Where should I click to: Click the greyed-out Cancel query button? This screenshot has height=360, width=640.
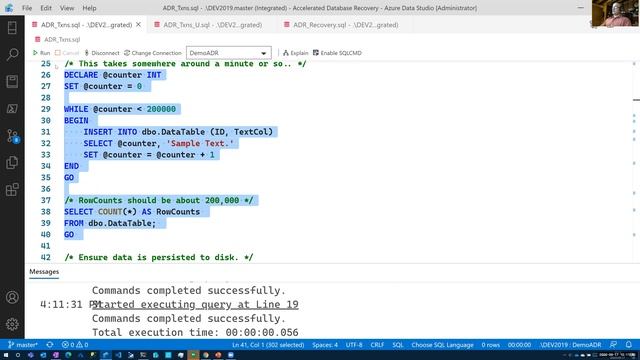(67, 53)
